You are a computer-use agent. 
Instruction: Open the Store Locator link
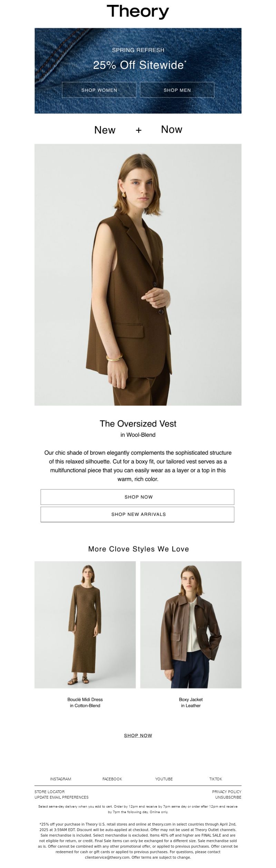tap(49, 792)
